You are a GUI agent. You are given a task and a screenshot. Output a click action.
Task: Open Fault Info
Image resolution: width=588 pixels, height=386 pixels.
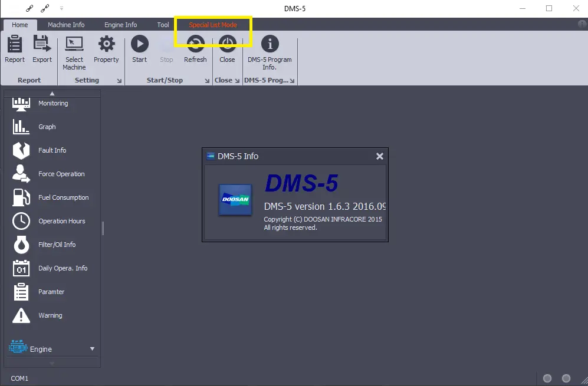coord(52,150)
